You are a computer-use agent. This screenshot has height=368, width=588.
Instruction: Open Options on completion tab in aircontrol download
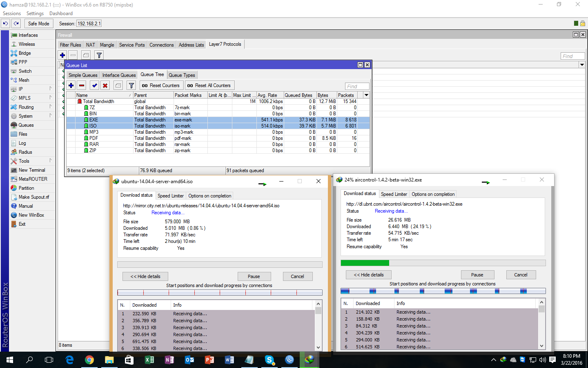click(433, 194)
